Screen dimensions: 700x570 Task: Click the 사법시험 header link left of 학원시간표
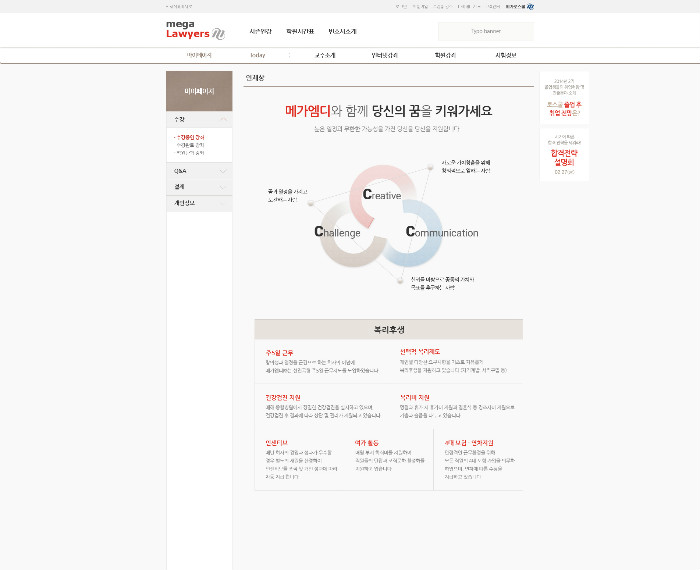pyautogui.click(x=260, y=31)
